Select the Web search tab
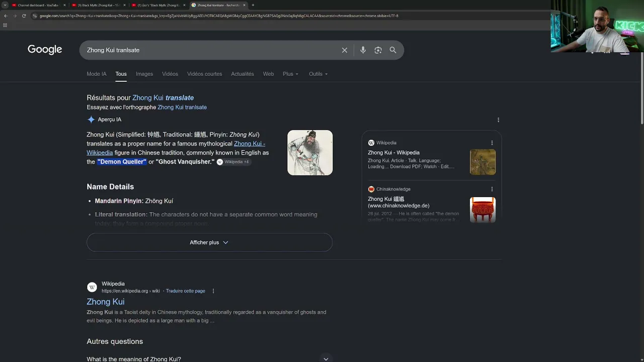The height and width of the screenshot is (362, 644). coord(269,74)
